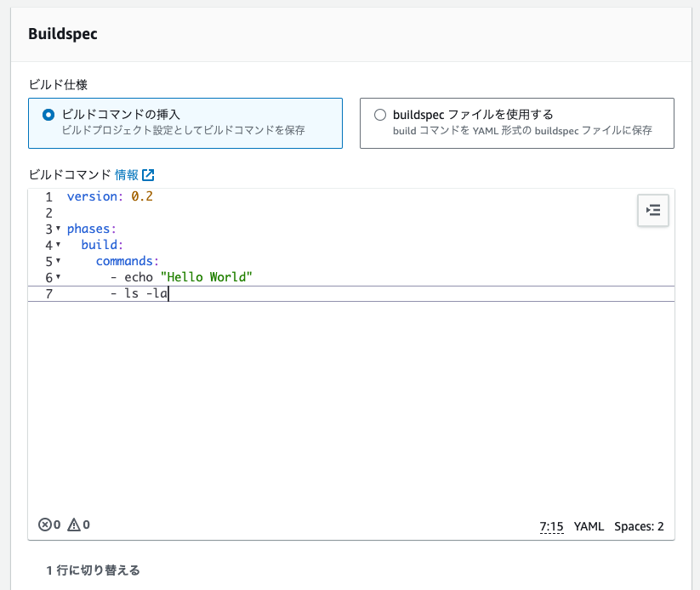Click the commands: key text
The image size is (700, 590).
click(x=128, y=261)
